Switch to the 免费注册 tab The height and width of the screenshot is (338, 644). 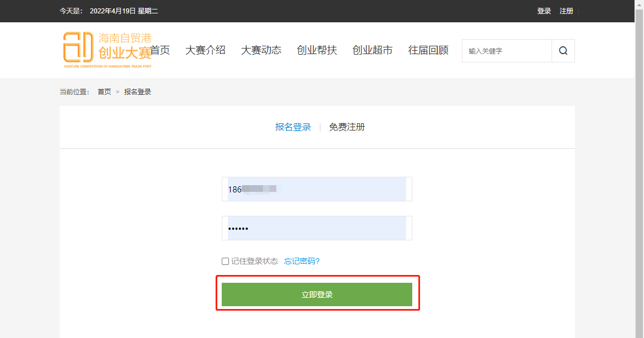[347, 127]
